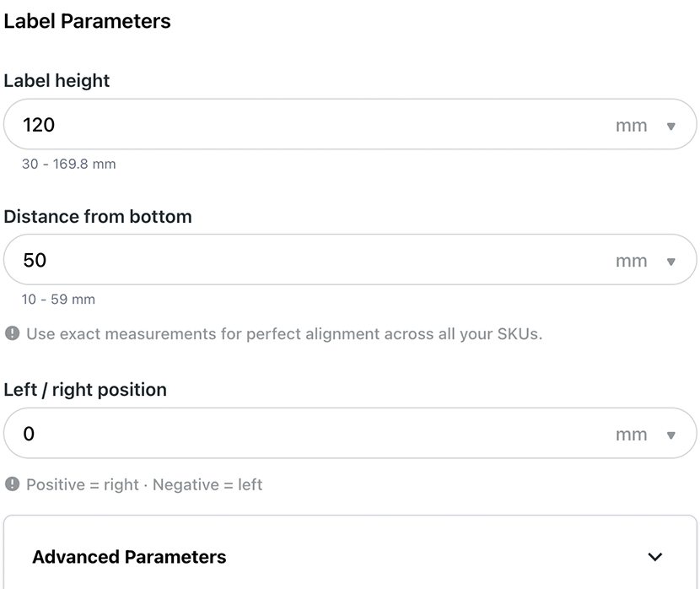The image size is (700, 589).
Task: Click the 30 - 169.8 mm range hint
Action: (68, 164)
